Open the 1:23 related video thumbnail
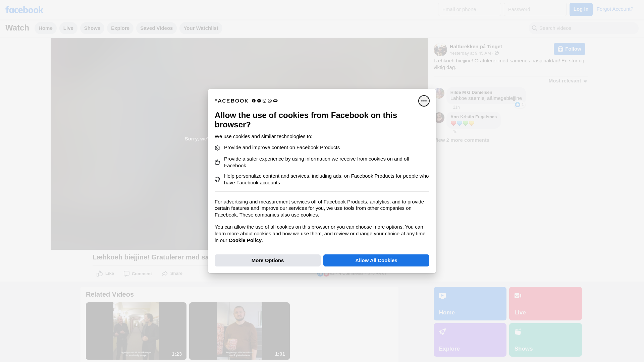This screenshot has width=644, height=362. pyautogui.click(x=136, y=331)
